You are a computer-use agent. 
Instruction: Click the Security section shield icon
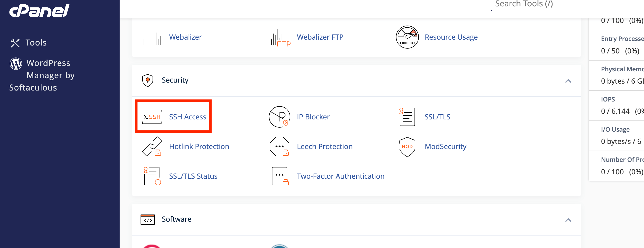[148, 81]
